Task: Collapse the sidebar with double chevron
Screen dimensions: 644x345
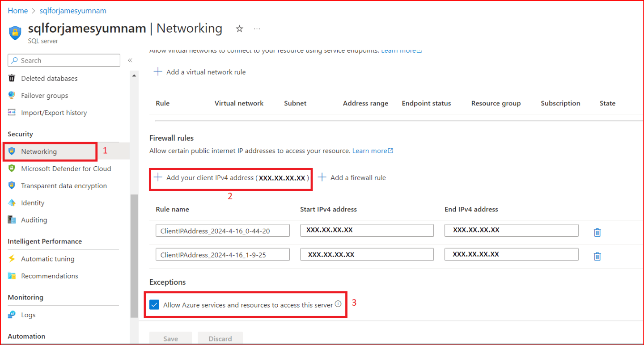Action: pyautogui.click(x=130, y=60)
